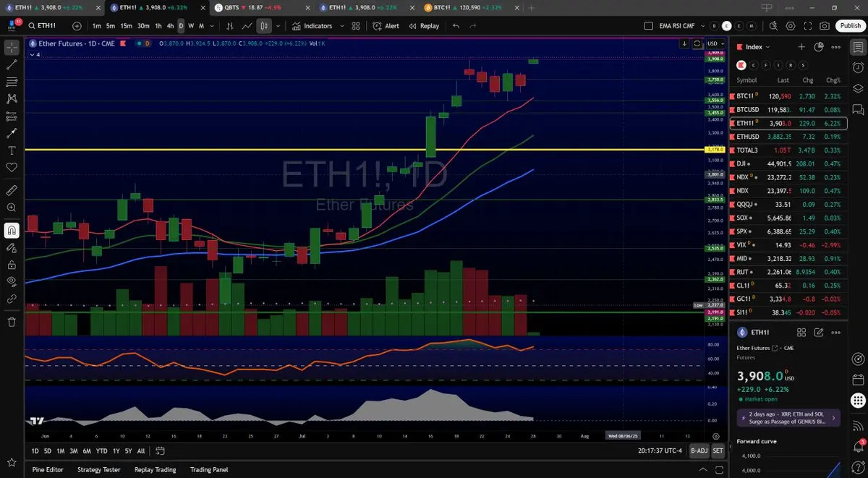Switch to the 1m timeframe
Screen dimensions: 868x478
click(x=96, y=26)
